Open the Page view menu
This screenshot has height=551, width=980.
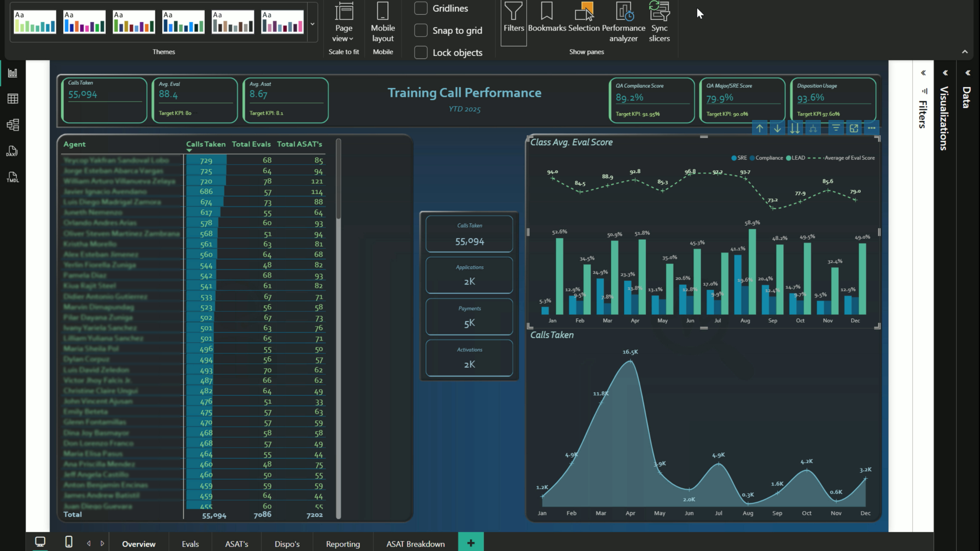tap(343, 22)
